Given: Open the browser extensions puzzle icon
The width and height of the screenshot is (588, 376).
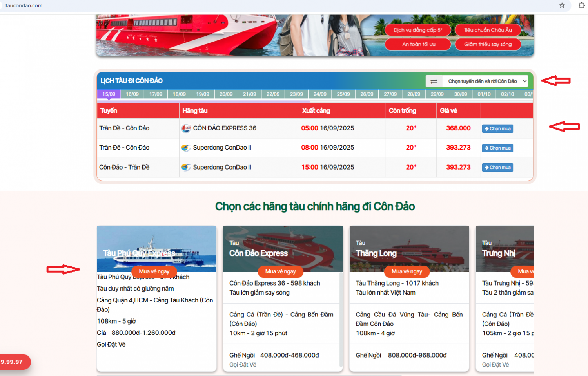Looking at the screenshot, I should coord(581,5).
